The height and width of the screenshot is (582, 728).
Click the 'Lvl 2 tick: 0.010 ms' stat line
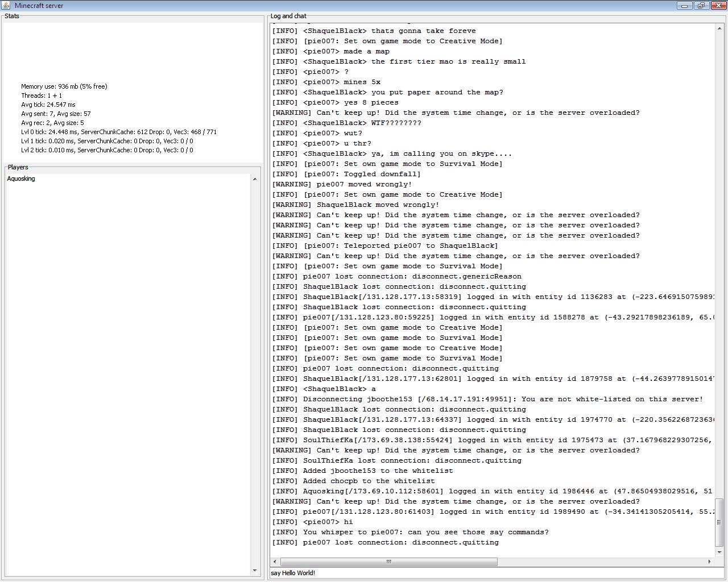(x=107, y=150)
